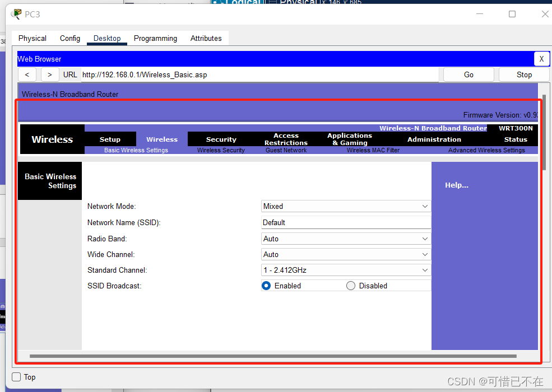Click the Radio Band: label

coord(107,239)
